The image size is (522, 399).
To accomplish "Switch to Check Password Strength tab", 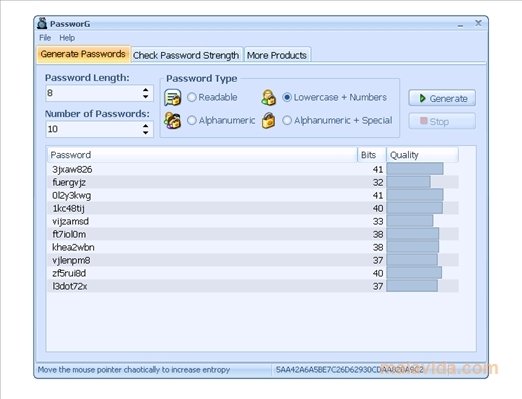I will [186, 55].
